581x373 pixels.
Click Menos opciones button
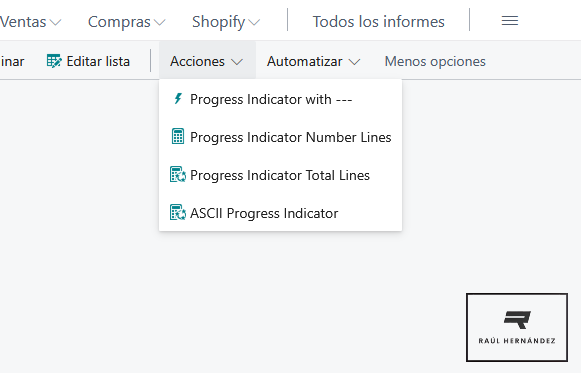(x=435, y=61)
